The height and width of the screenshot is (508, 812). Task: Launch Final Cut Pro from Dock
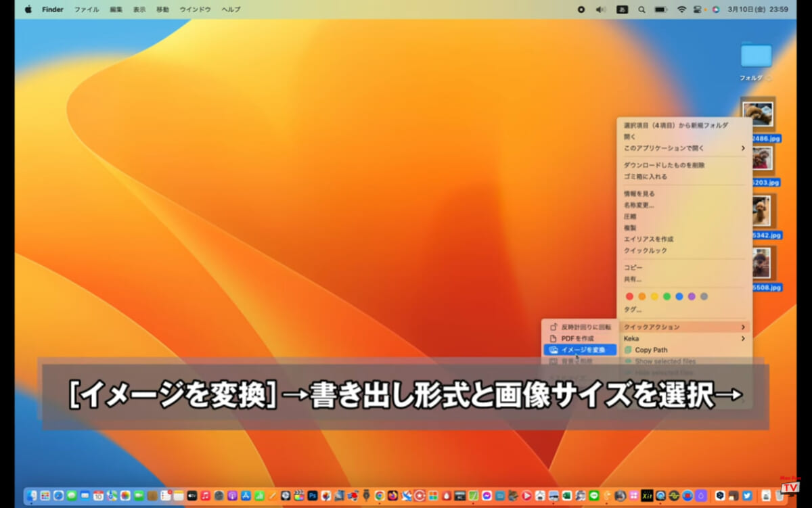[x=298, y=496]
